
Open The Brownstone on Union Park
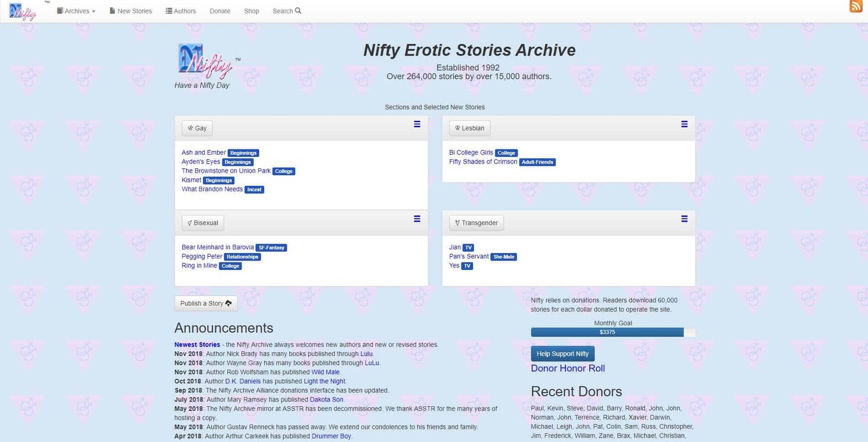pos(226,171)
